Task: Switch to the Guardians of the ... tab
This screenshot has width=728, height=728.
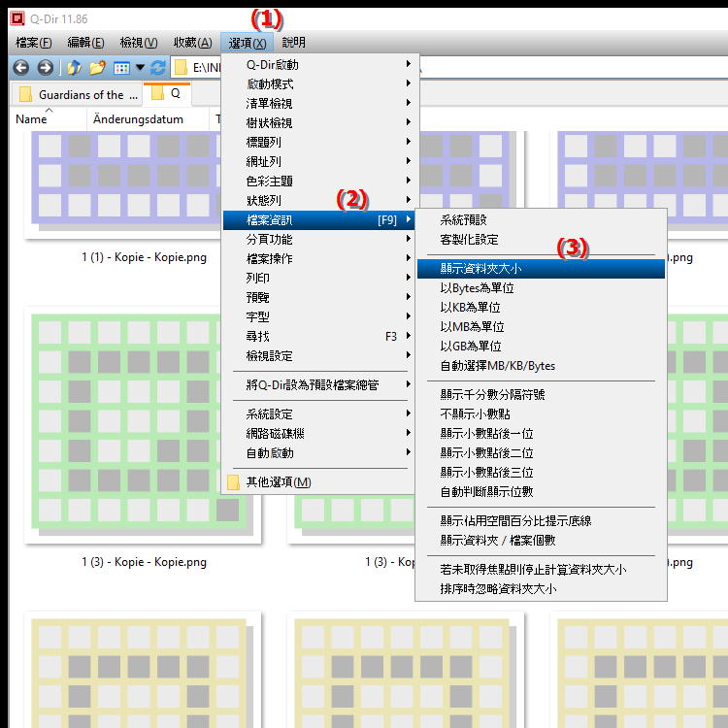Action: point(77,95)
